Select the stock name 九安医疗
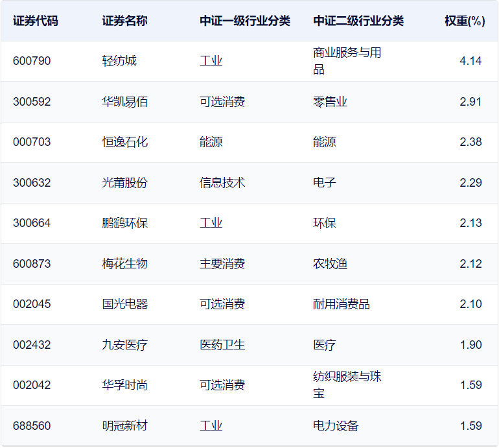The height and width of the screenshot is (448, 499). [125, 345]
